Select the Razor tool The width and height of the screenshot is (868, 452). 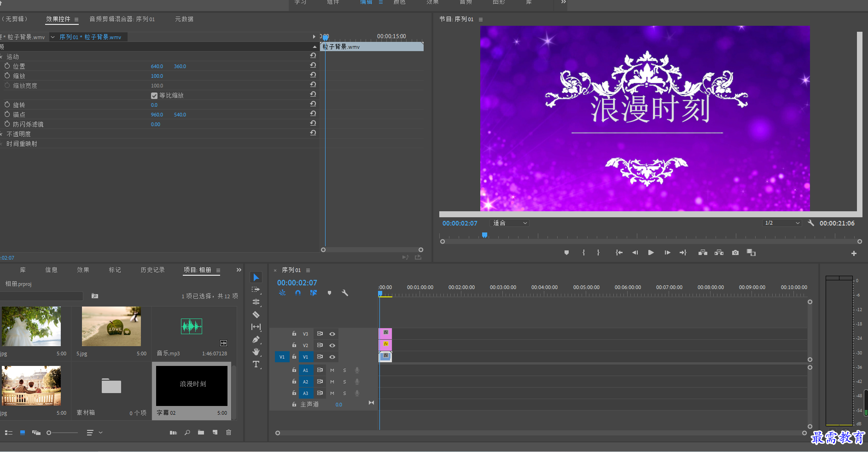pyautogui.click(x=256, y=315)
